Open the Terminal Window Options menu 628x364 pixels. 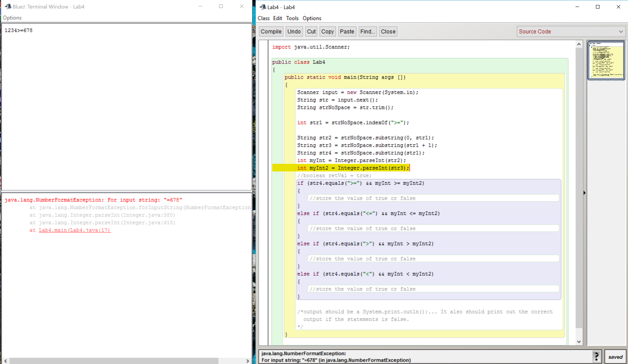[12, 18]
